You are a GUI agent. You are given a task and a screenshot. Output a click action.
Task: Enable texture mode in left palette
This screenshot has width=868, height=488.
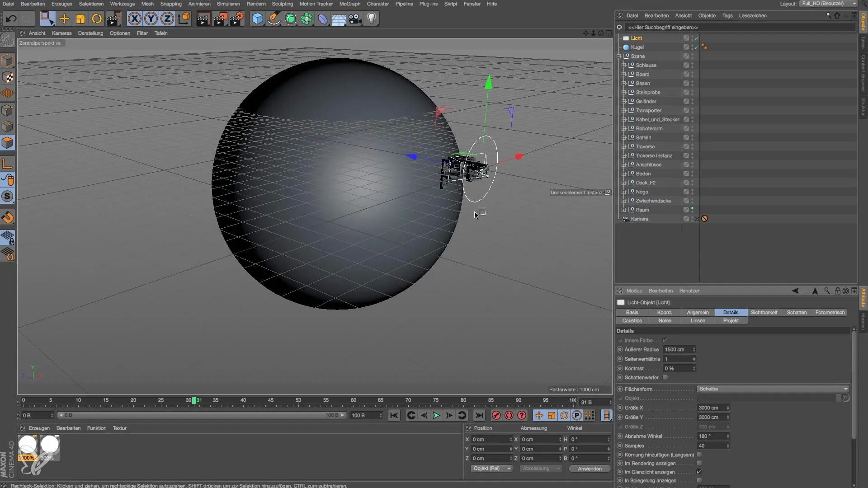pos(8,77)
